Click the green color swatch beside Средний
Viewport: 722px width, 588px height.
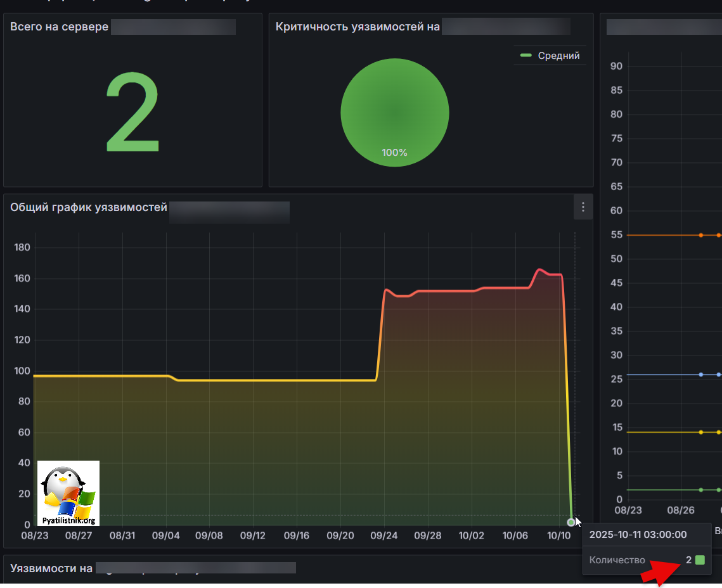[525, 56]
